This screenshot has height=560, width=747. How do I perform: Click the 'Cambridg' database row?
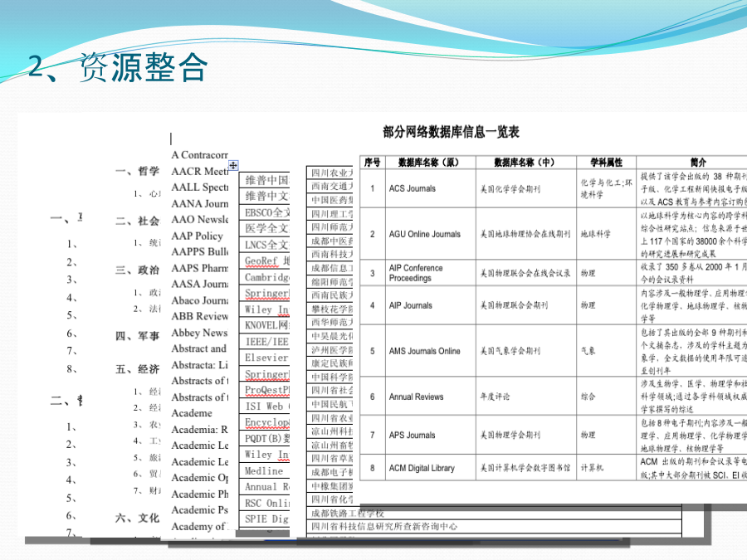[x=265, y=277]
